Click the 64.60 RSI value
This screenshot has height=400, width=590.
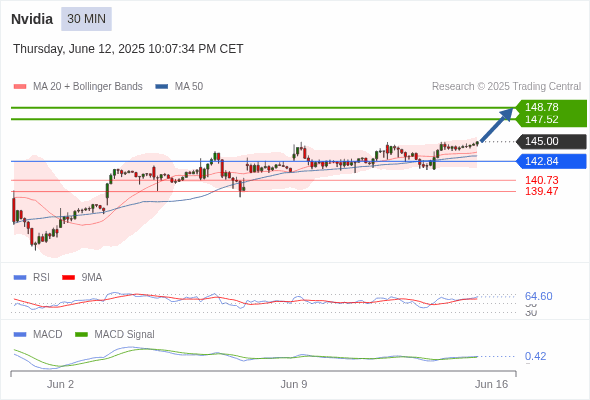click(x=538, y=296)
